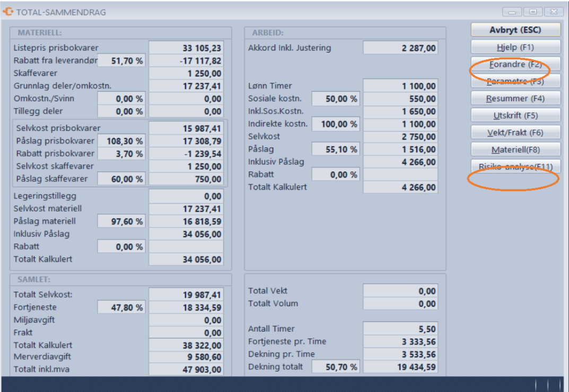
Task: Select the Påslag skaffevarer 60,00 % field
Action: [x=121, y=179]
